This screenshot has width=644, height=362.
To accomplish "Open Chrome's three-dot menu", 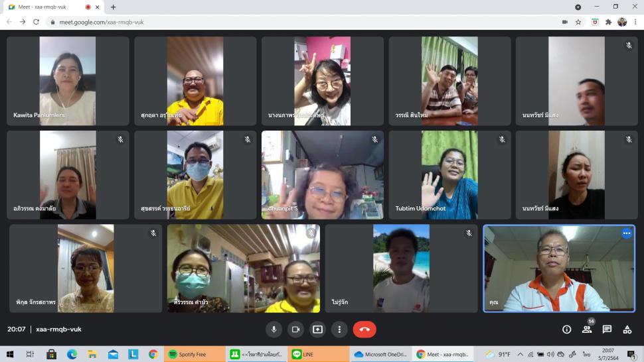I will point(635,22).
